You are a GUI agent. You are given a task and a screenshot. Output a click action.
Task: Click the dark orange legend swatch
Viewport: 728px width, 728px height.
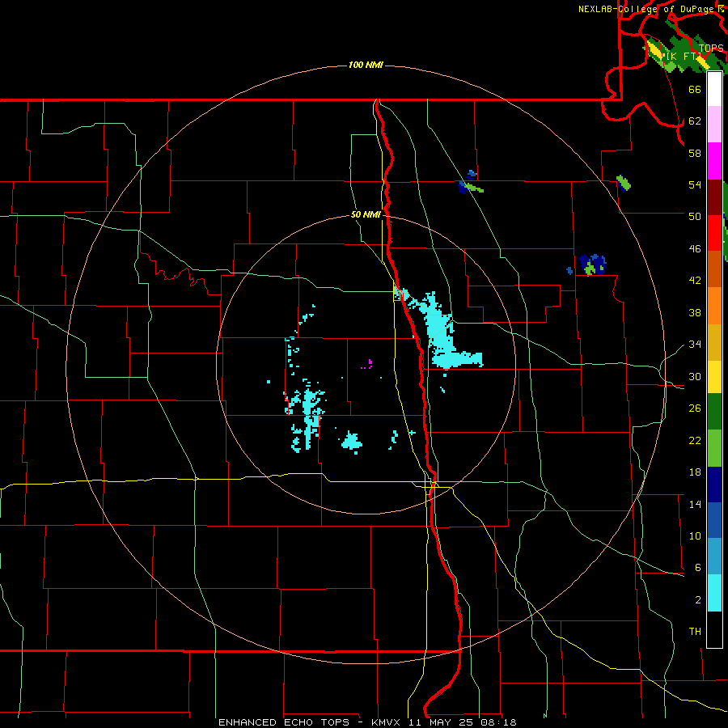pyautogui.click(x=714, y=269)
